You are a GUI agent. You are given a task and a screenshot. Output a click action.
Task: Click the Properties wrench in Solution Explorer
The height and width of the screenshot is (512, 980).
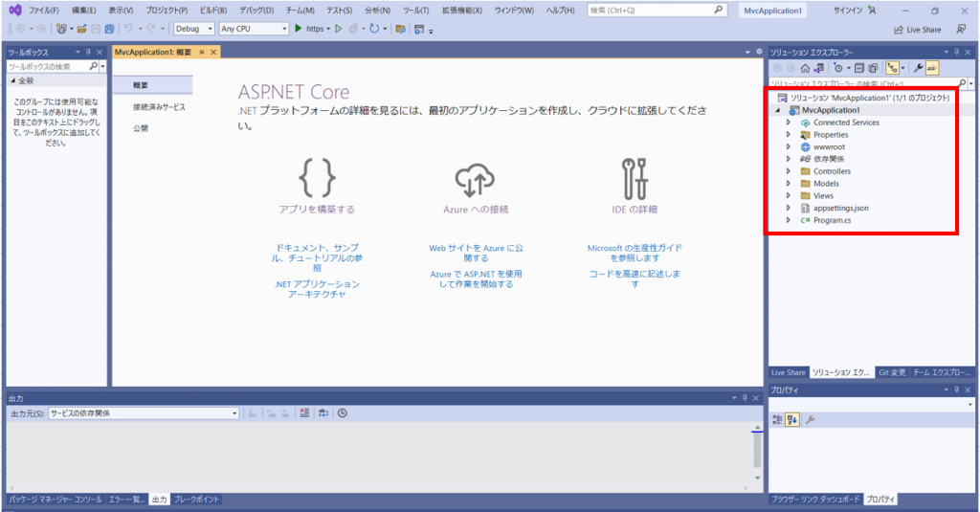(918, 68)
